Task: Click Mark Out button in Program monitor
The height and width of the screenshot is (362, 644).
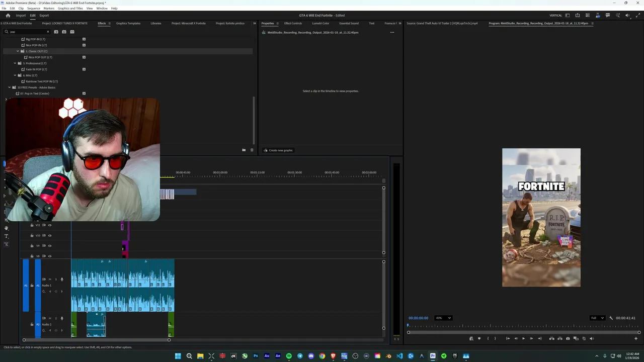Action: (x=495, y=338)
